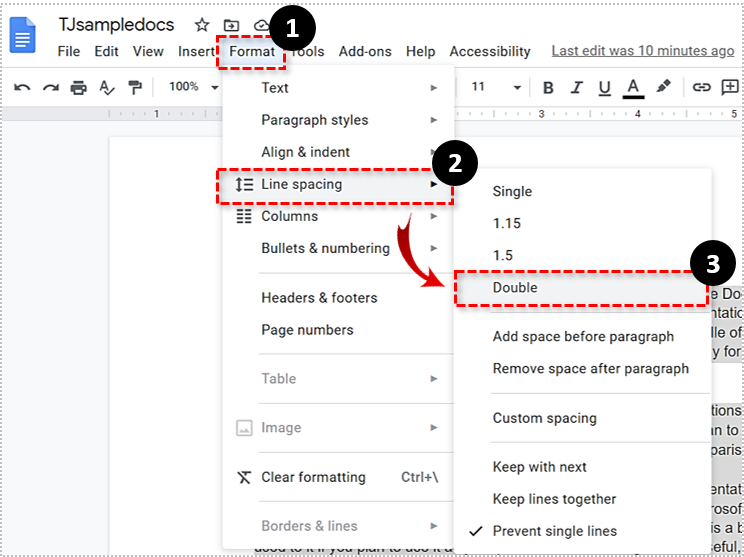The height and width of the screenshot is (557, 744).
Task: Open the File menu
Action: click(x=69, y=51)
